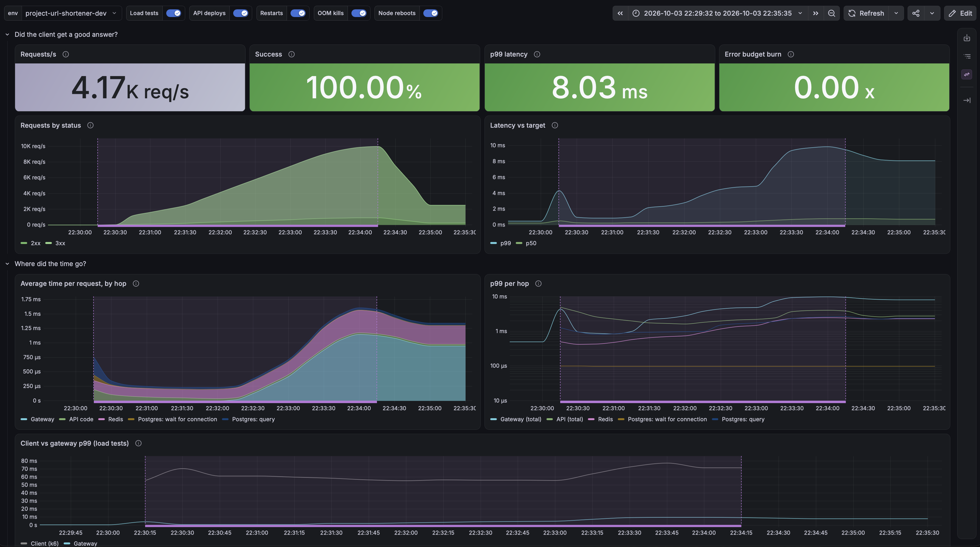Show info for p99 latency panel
Viewport: 980px width, 547px height.
tap(537, 54)
